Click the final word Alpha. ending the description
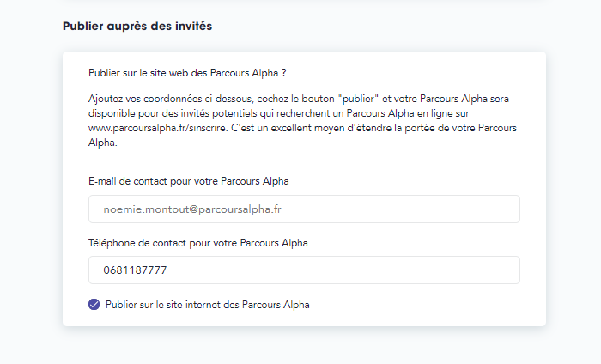 click(x=103, y=143)
